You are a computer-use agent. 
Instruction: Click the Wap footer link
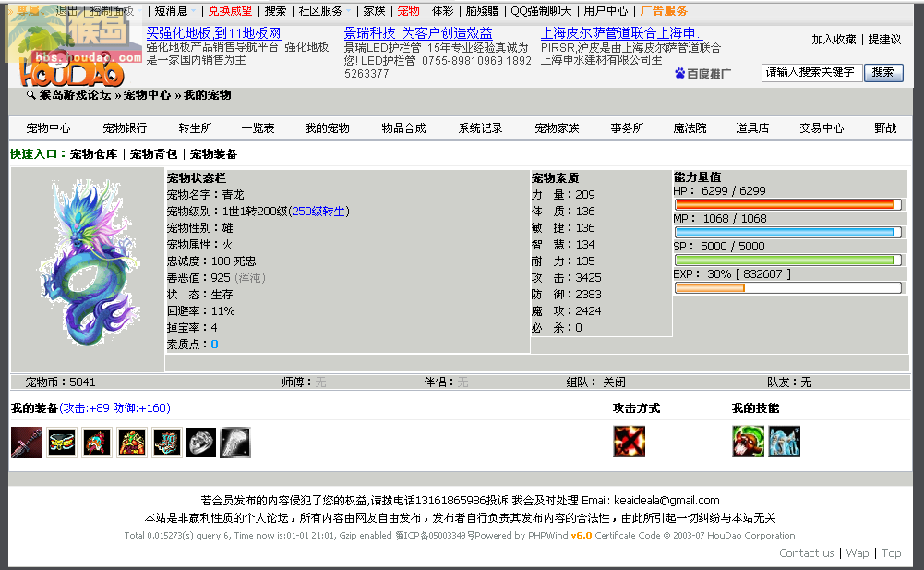[858, 552]
